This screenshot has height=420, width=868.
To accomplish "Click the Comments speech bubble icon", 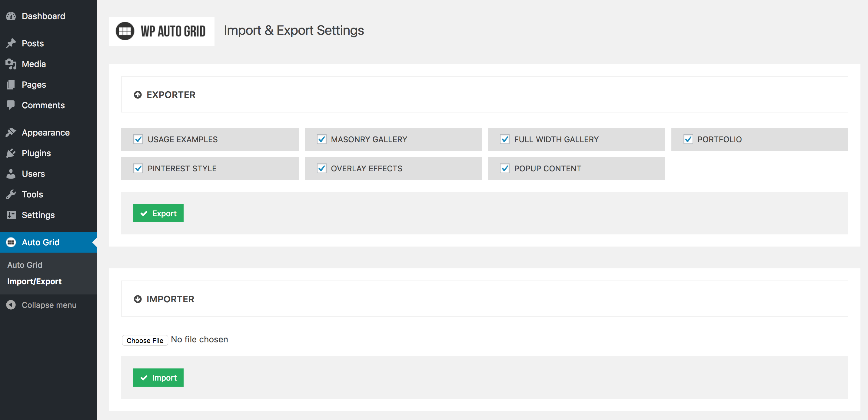I will [11, 105].
